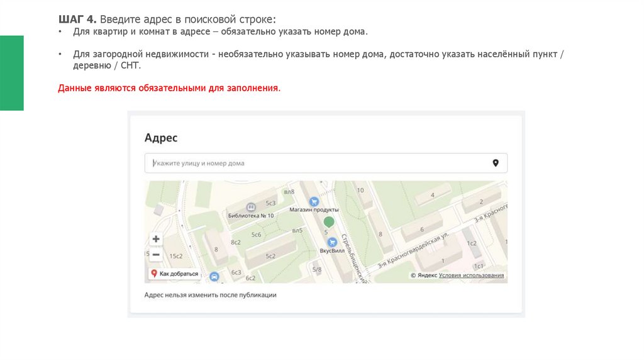The height and width of the screenshot is (361, 644).
Task: Click building label вл8 on map
Action: pos(289,192)
